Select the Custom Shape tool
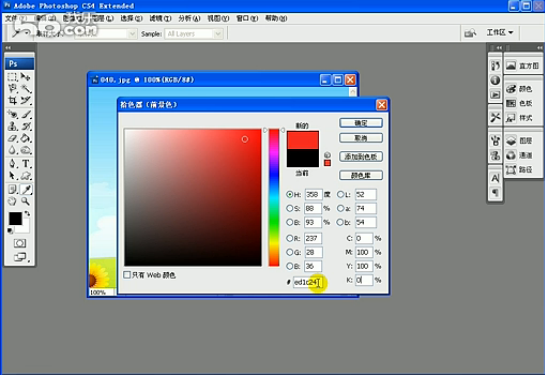 tap(25, 175)
